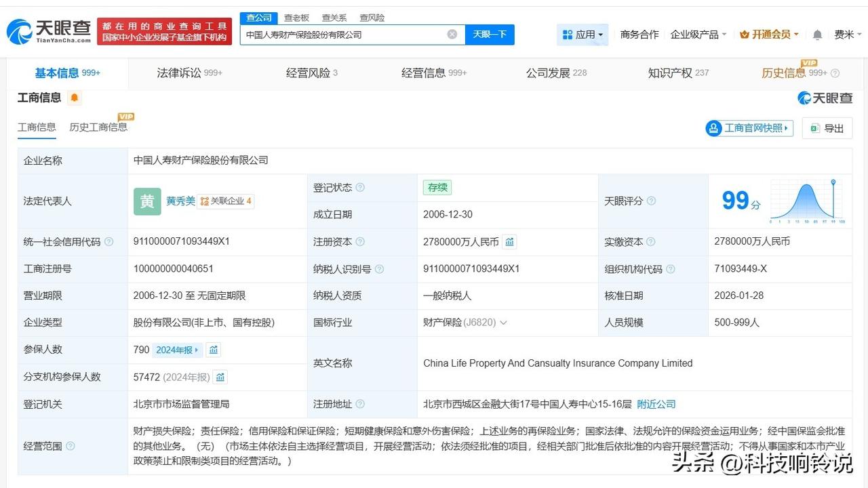This screenshot has height=488, width=868.
Task: Click help icon next to 历史信息 tab
Action: pos(835,73)
